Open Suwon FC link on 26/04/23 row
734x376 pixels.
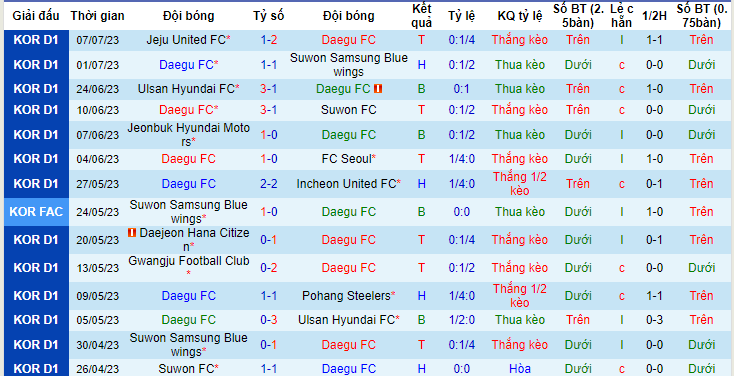pyautogui.click(x=188, y=368)
